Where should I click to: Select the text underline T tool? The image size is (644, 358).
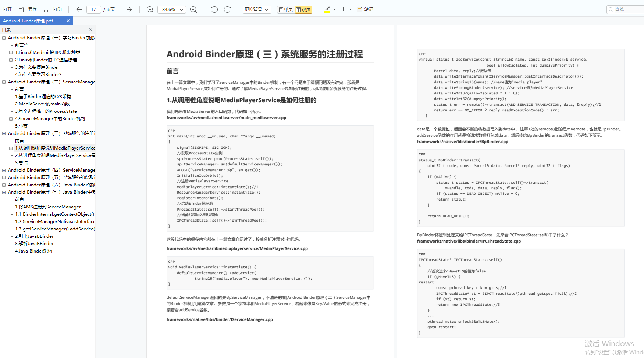[344, 10]
